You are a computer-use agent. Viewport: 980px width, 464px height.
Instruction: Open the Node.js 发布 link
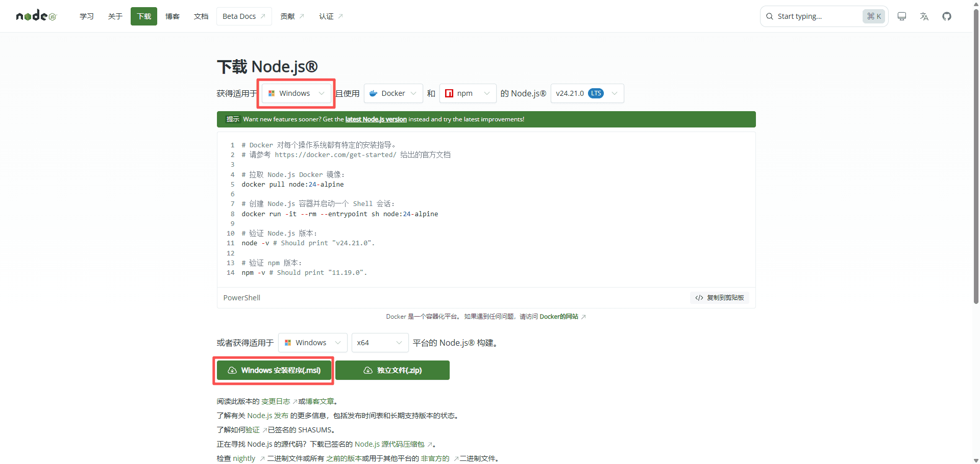(x=268, y=416)
